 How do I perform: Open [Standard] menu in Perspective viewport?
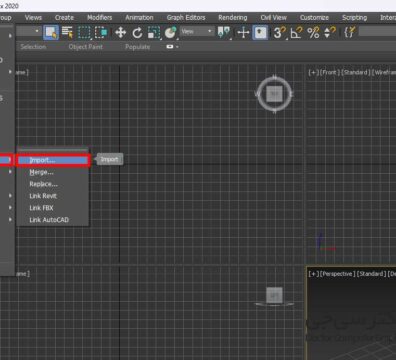point(372,274)
